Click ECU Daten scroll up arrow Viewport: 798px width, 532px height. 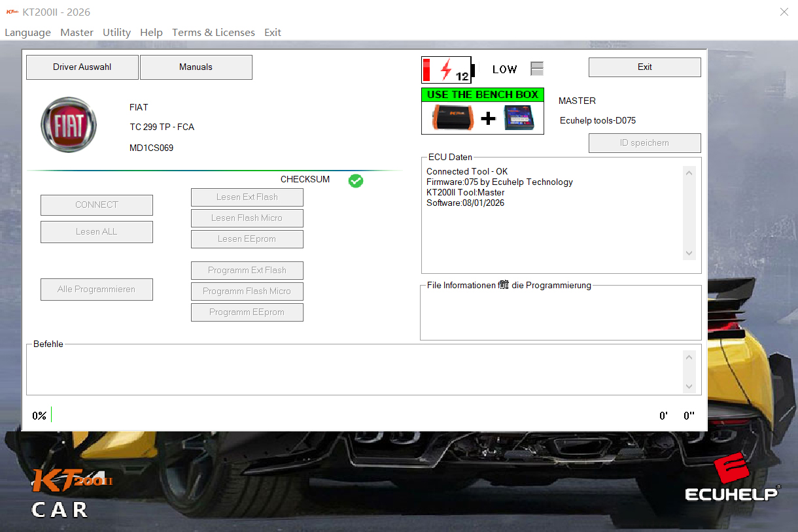[689, 173]
